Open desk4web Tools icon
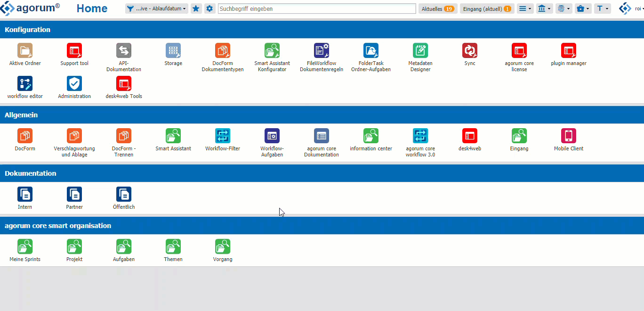Screen dimensions: 644x311 (124, 83)
